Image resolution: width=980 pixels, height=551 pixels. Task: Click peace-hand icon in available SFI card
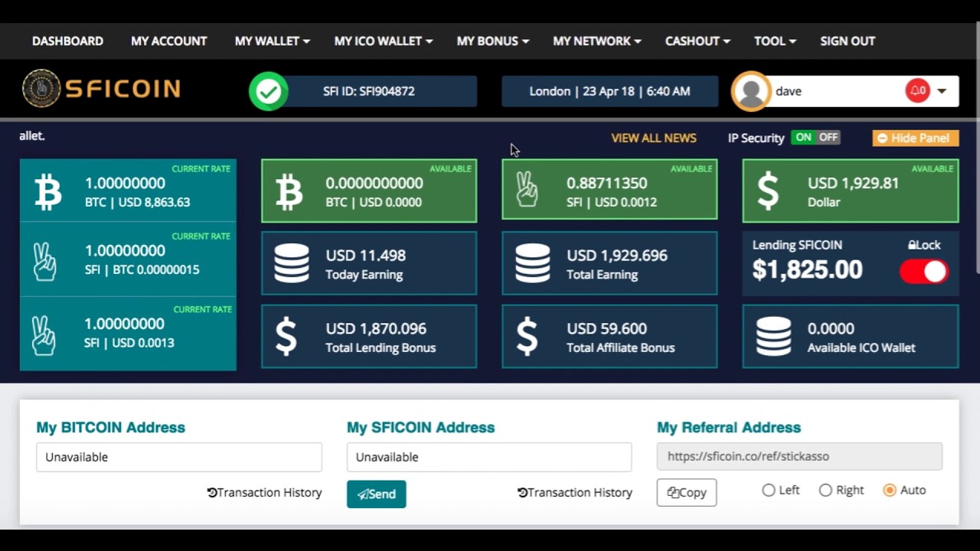click(x=527, y=189)
